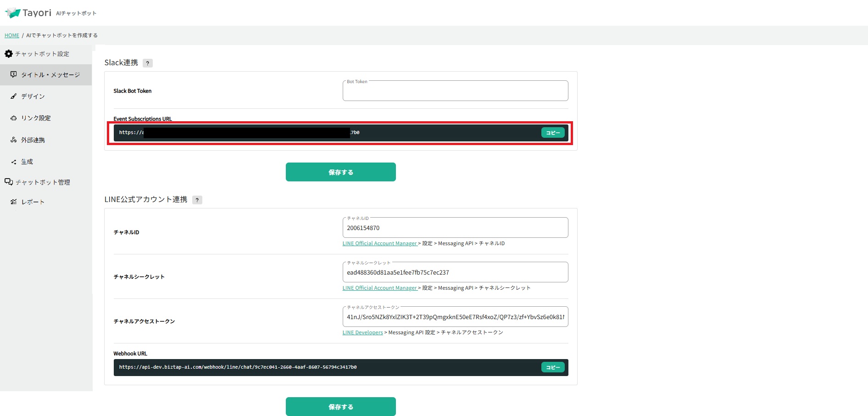Image resolution: width=868 pixels, height=416 pixels.
Task: Open help for Slack連携 question mark
Action: point(147,63)
